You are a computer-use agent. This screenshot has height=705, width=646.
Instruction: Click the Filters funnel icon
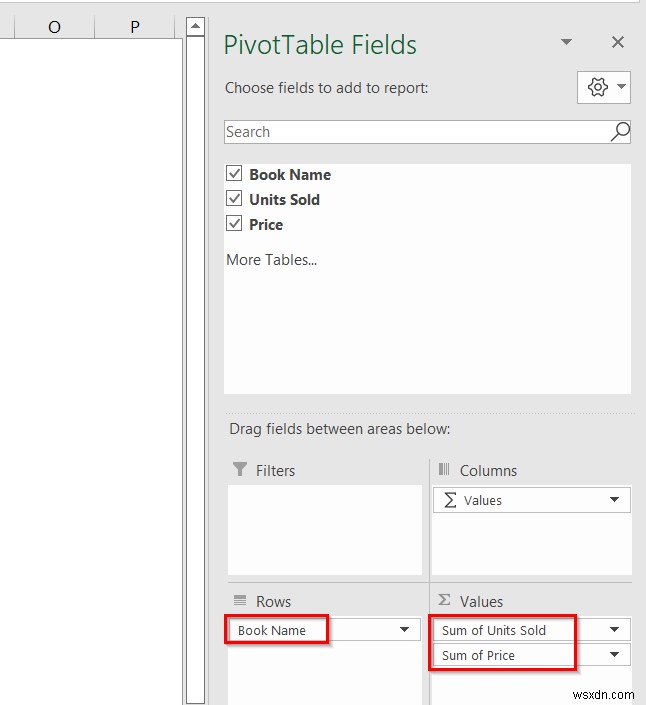[240, 469]
